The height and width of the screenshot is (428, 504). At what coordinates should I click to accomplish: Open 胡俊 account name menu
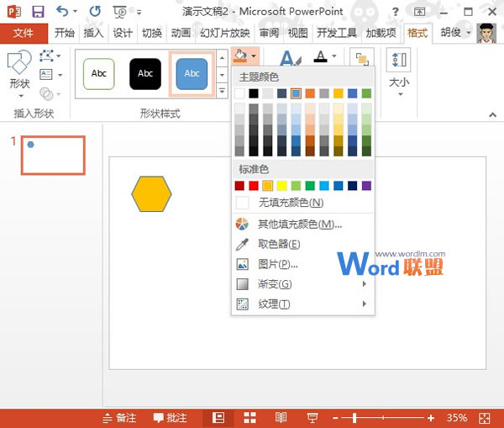coord(454,32)
